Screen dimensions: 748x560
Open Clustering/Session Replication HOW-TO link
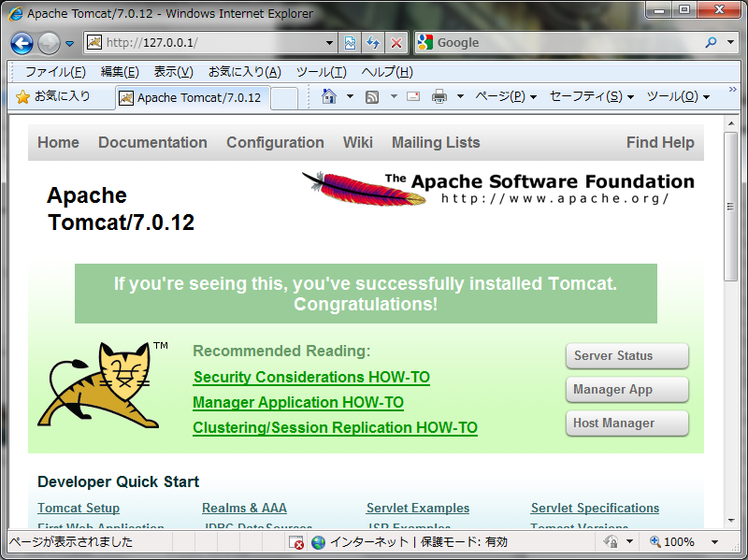[x=335, y=428]
